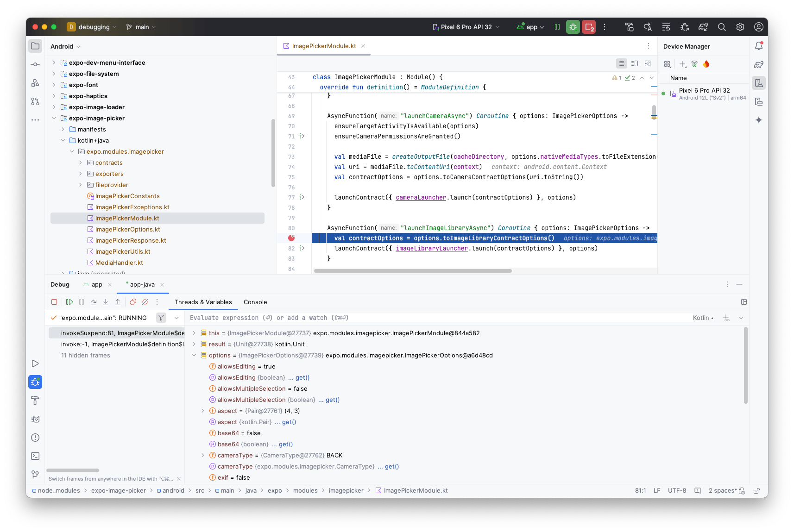Select the app debug tab
This screenshot has height=532, width=794.
(x=96, y=284)
